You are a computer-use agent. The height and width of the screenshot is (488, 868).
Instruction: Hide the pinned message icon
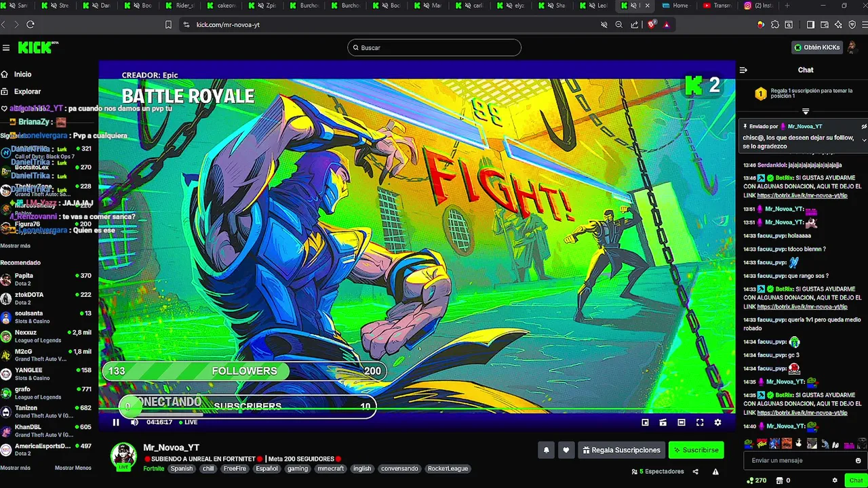(x=864, y=126)
